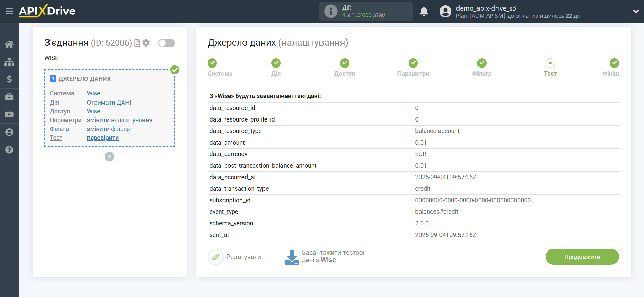The image size is (644, 297).
Task: Go to the Дія step
Action: (276, 63)
